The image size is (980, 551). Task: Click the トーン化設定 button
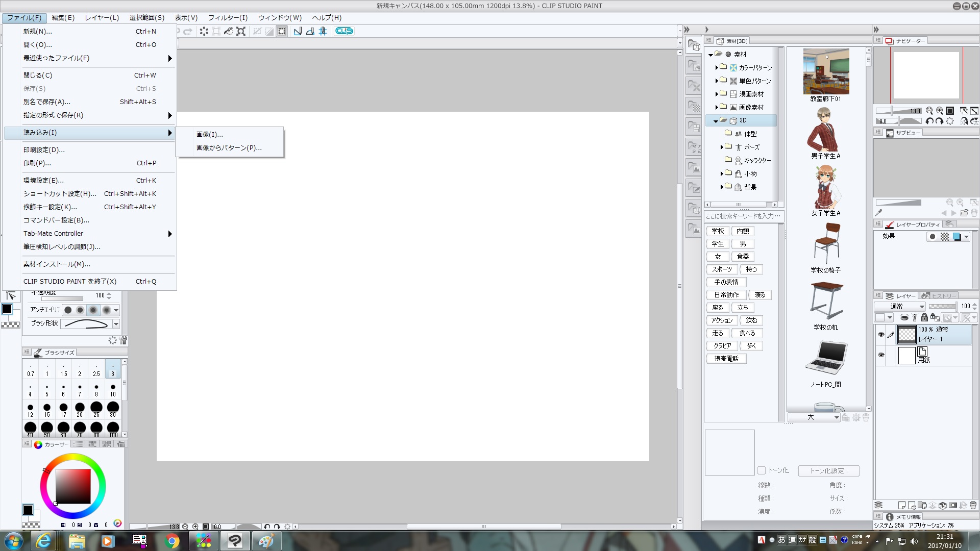point(828,470)
